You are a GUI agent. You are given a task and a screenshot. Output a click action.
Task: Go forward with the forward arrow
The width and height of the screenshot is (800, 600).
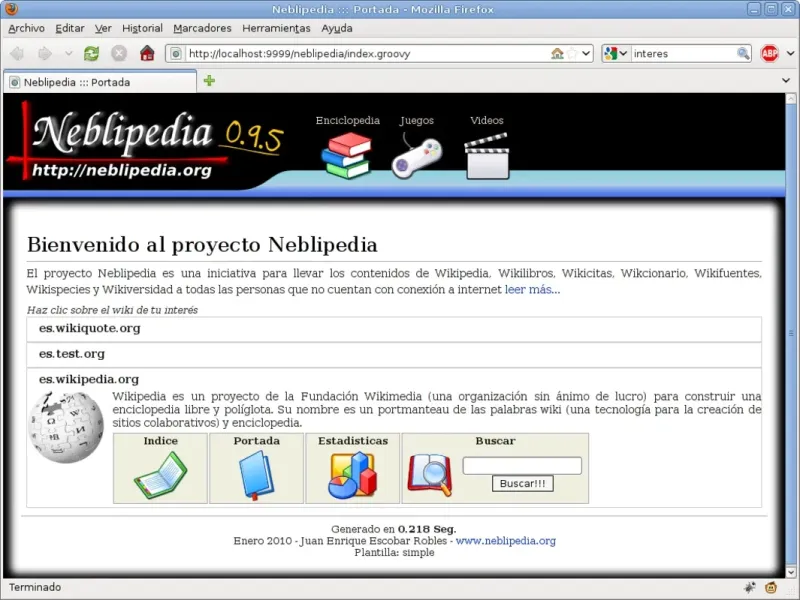(x=45, y=53)
